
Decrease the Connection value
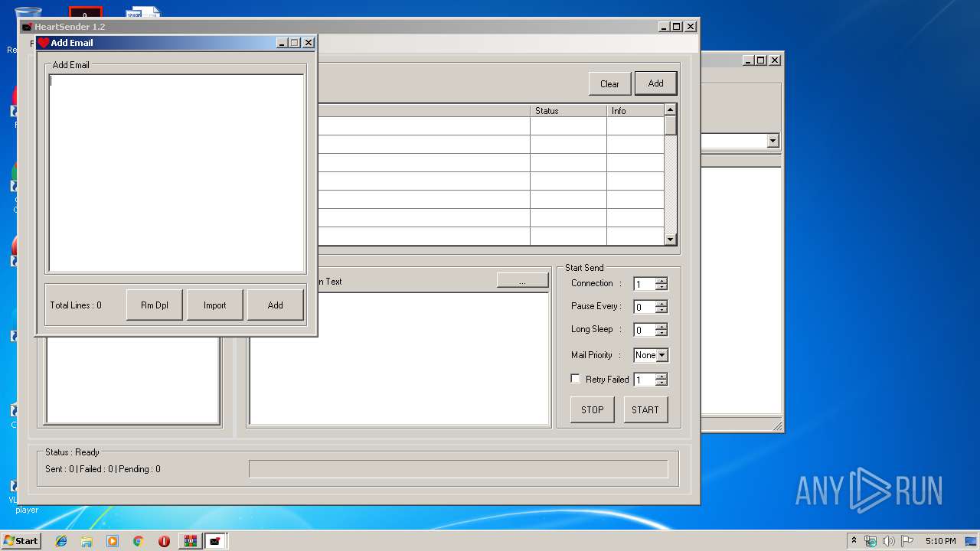tap(661, 287)
